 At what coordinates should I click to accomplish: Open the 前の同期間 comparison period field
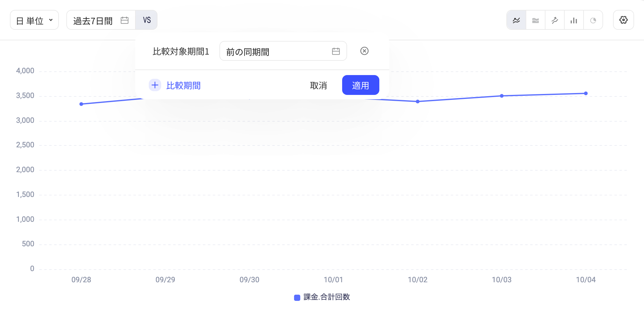point(283,51)
